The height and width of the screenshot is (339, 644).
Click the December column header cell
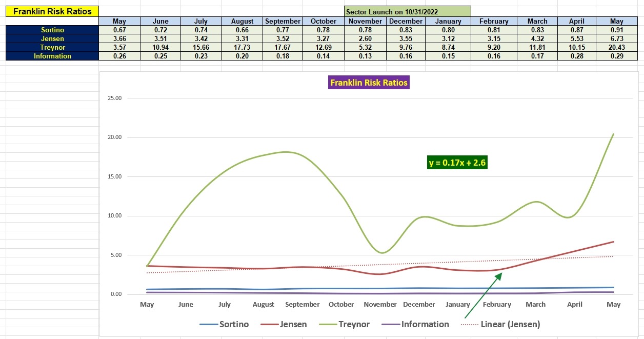tap(406, 21)
